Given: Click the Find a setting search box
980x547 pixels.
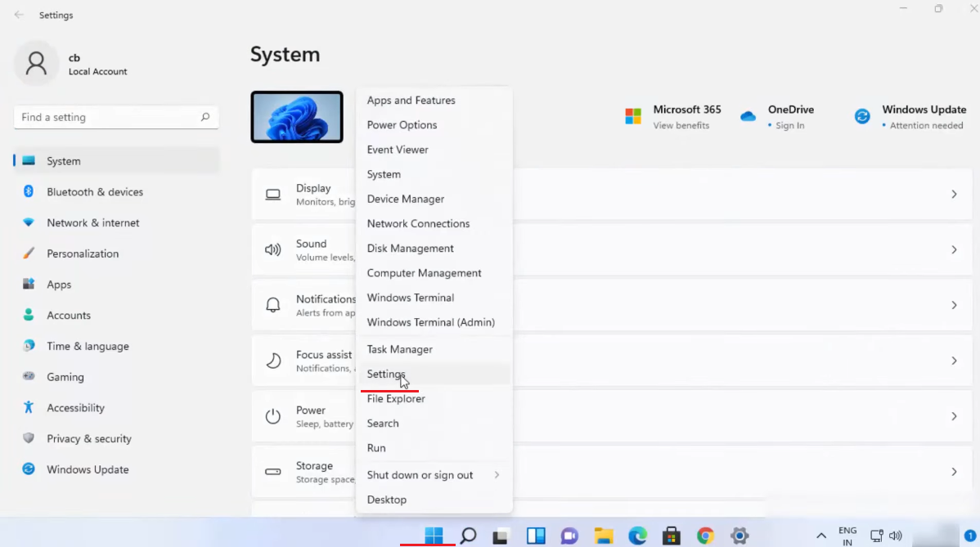Looking at the screenshot, I should tap(116, 118).
